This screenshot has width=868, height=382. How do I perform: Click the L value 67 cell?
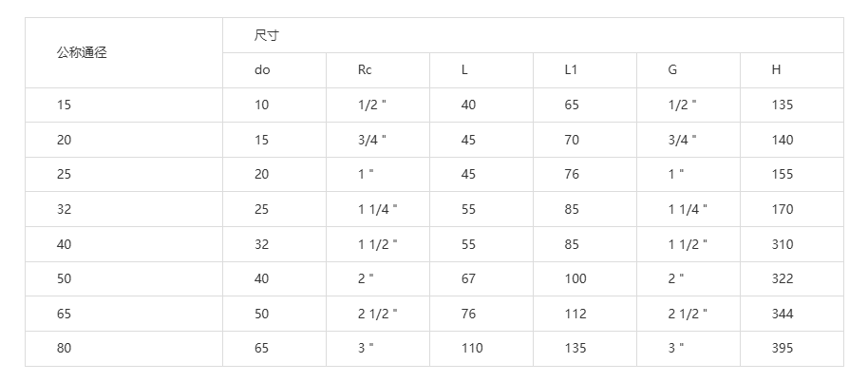[x=481, y=279]
